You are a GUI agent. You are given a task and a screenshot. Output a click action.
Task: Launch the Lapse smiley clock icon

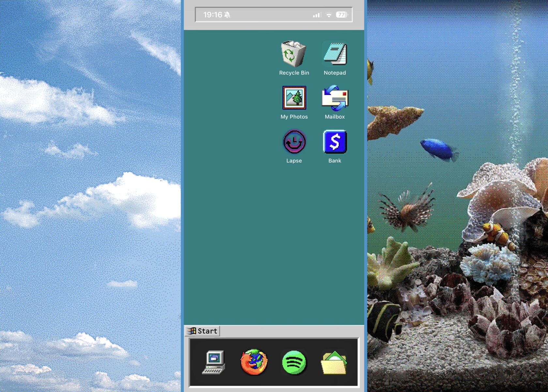pos(294,142)
